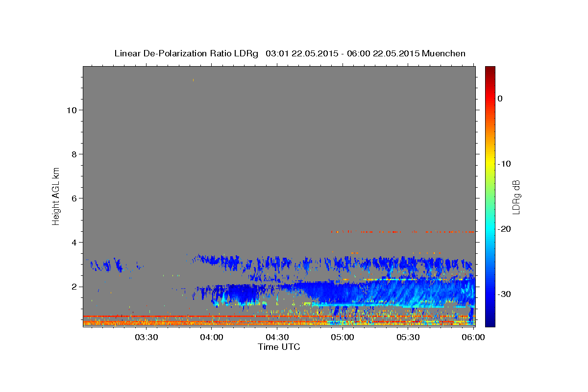Click the 'LDRg dB' colorbar label
Image resolution: width=588 pixels, height=392 pixels.
tap(515, 197)
